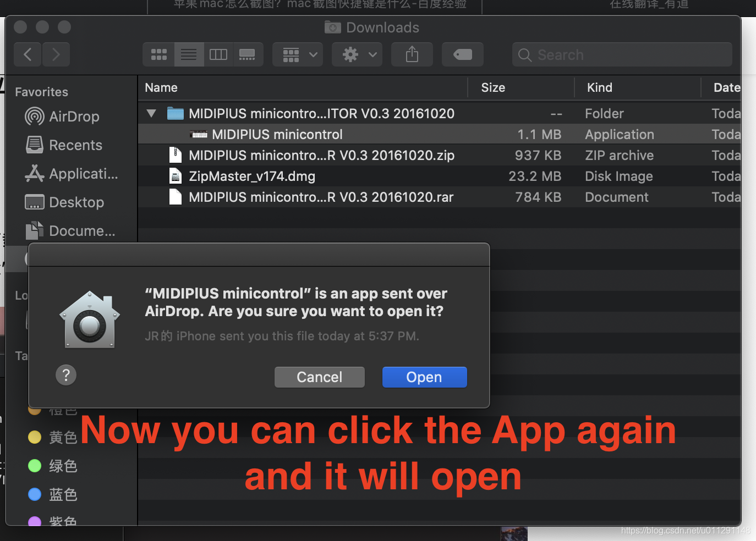The width and height of the screenshot is (756, 541).
Task: Switch to icon view in toolbar
Action: tap(159, 54)
